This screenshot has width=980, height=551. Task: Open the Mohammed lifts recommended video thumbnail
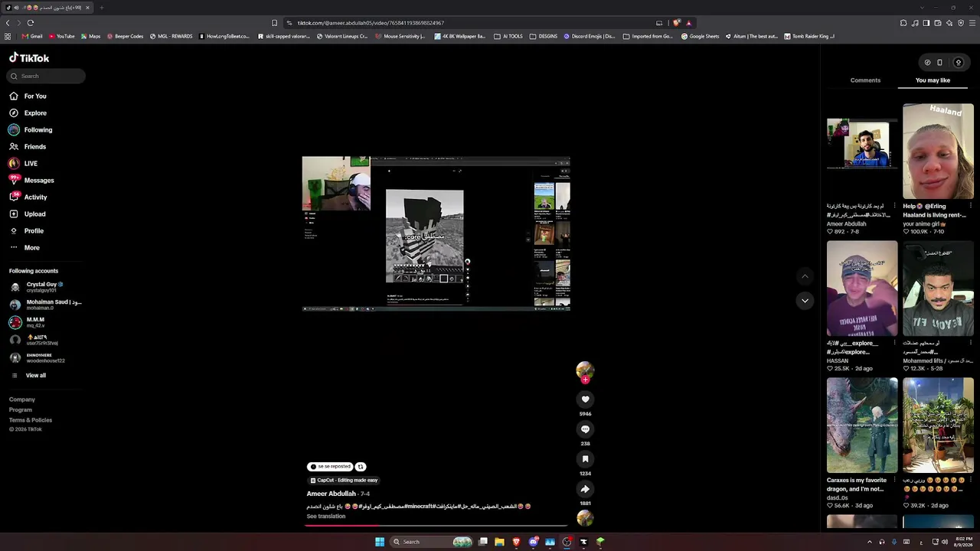(938, 289)
